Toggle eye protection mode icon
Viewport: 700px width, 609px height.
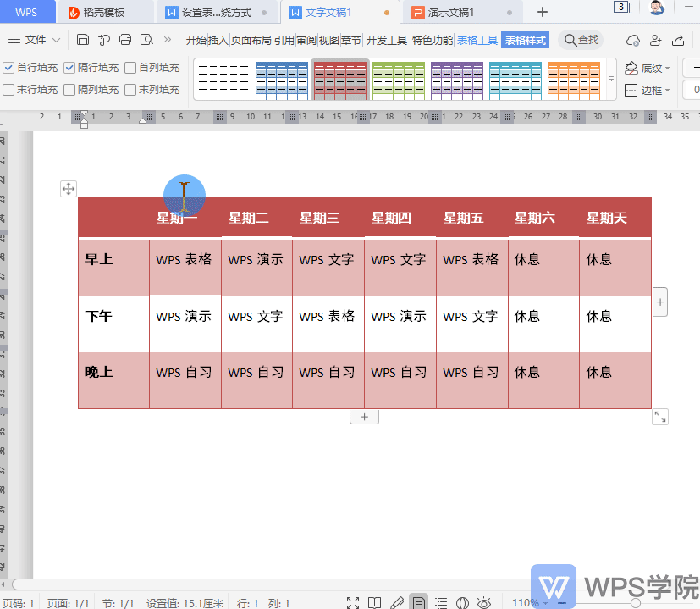click(484, 603)
